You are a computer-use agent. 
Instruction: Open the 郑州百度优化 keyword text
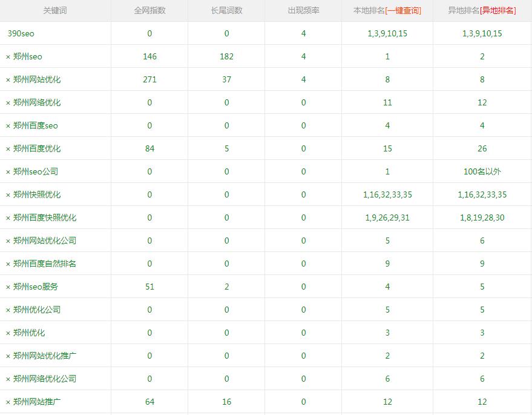point(37,149)
